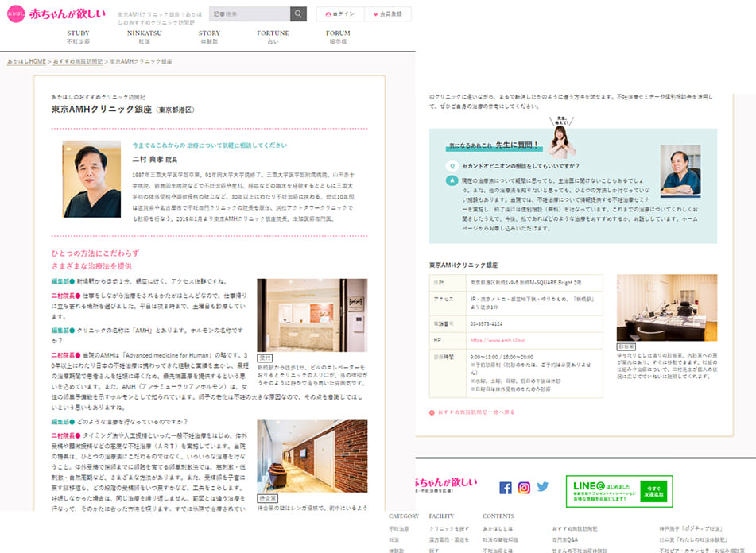Click the 会員登録 register button
Viewport: 756px width, 553px height.
tap(388, 14)
